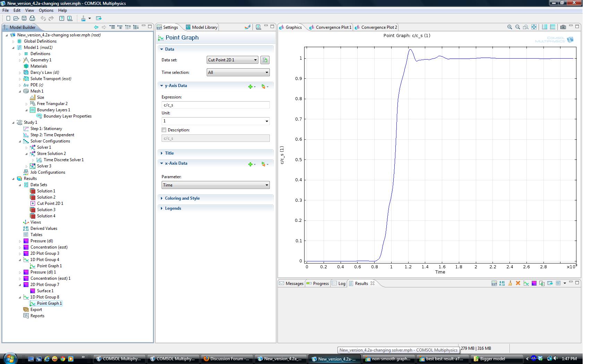Viewport: 591px width, 364px height.
Task: Click the orange Delete icon in Results panel
Action: click(x=518, y=283)
